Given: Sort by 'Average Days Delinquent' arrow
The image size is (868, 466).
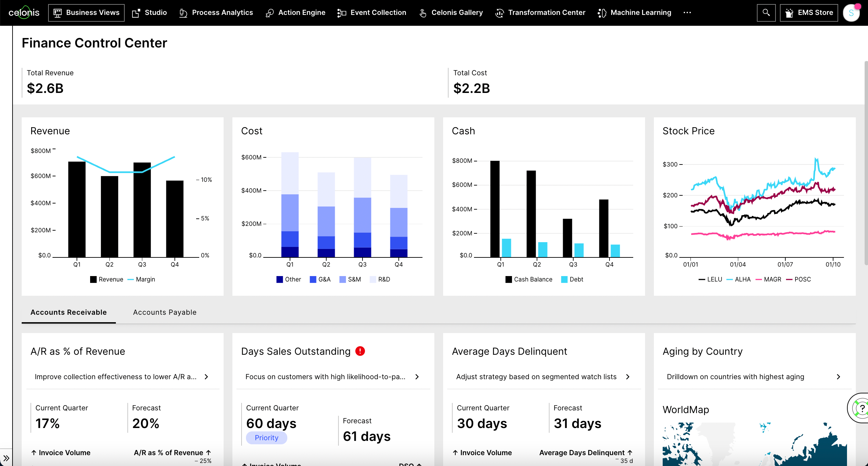Looking at the screenshot, I should click(x=630, y=453).
